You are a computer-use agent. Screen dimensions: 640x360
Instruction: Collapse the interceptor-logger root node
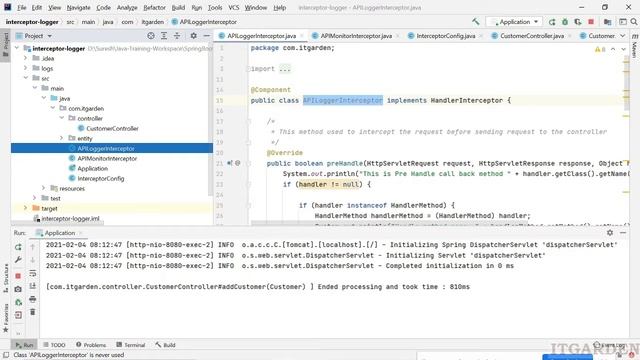coord(17,48)
